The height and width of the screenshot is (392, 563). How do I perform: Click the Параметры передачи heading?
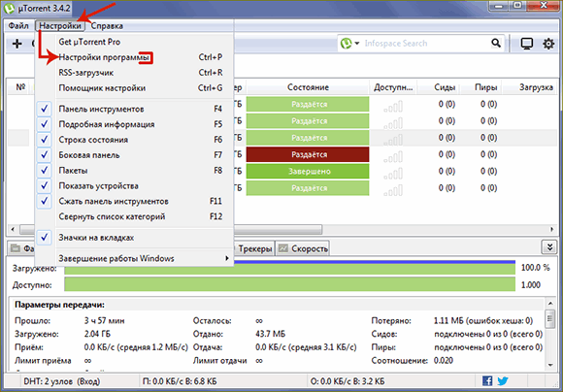[x=59, y=305]
